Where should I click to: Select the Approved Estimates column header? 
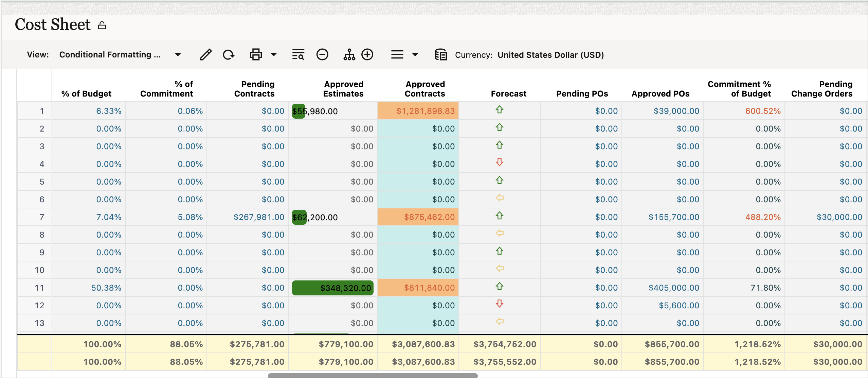click(344, 89)
